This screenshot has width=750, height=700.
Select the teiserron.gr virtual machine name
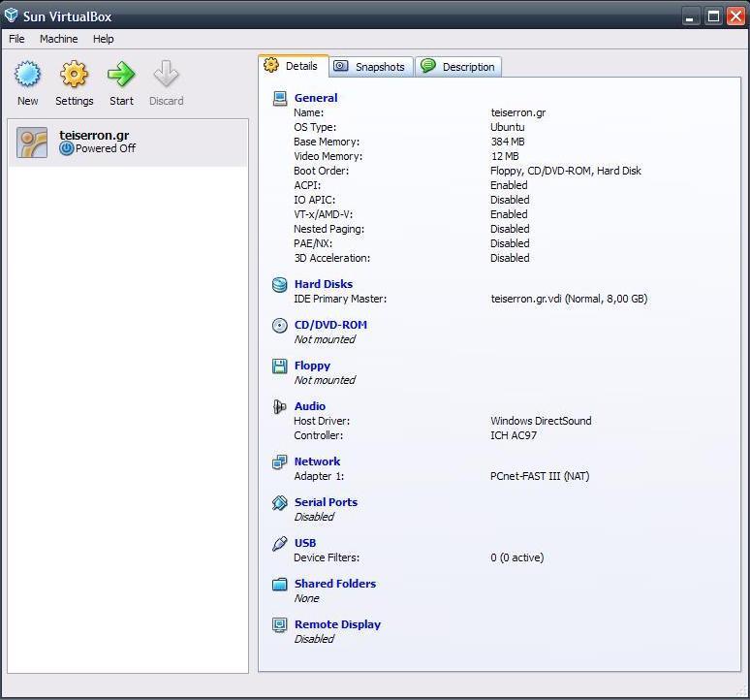coord(94,135)
